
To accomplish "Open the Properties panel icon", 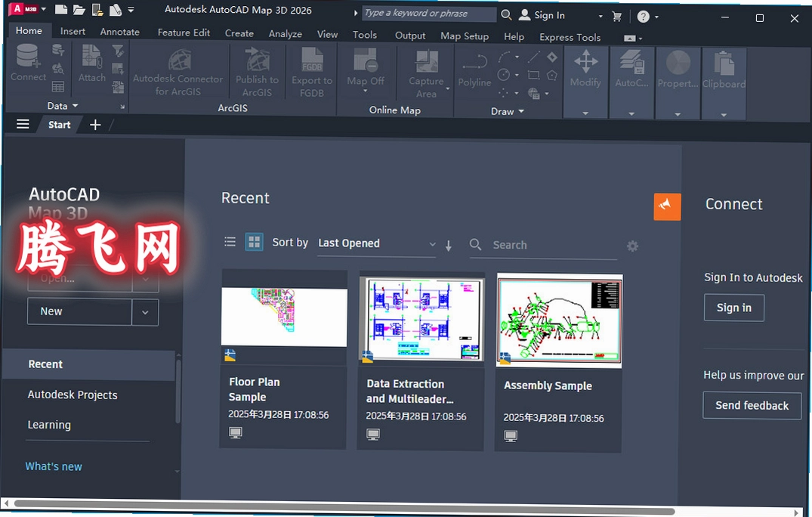I will [678, 63].
